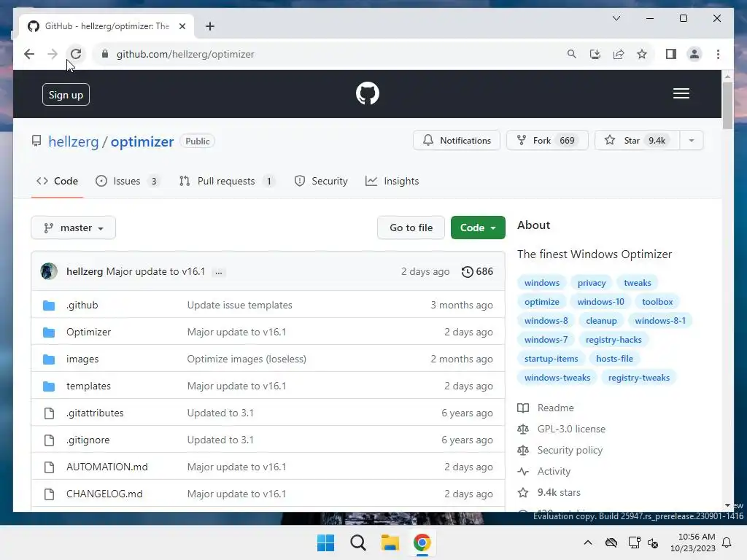Open the Optimizer folder

(88, 332)
